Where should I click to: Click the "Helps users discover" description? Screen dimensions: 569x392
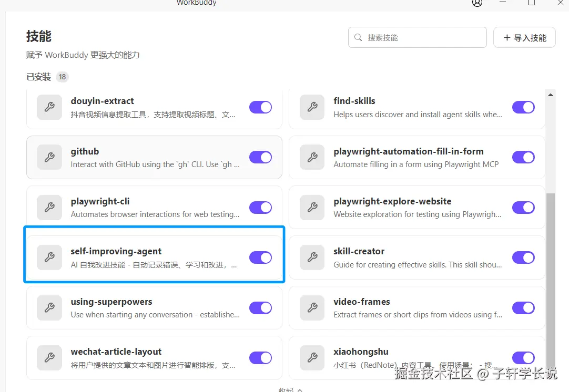[418, 115]
